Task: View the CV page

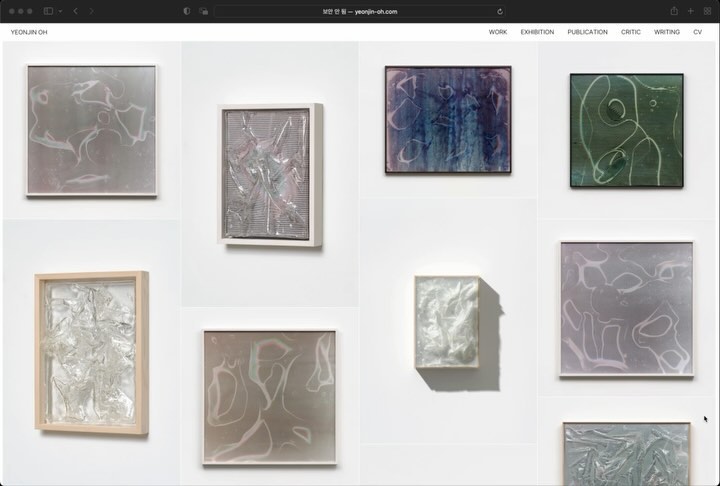Action: point(698,32)
